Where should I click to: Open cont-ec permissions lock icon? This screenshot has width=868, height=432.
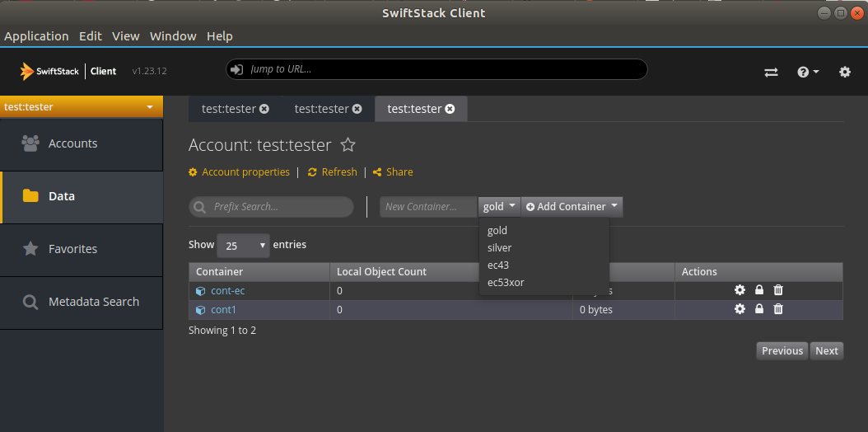pos(759,290)
